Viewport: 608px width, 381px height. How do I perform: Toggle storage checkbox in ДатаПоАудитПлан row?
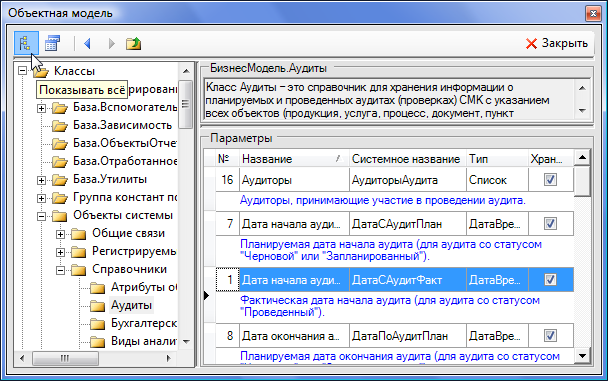click(x=550, y=335)
